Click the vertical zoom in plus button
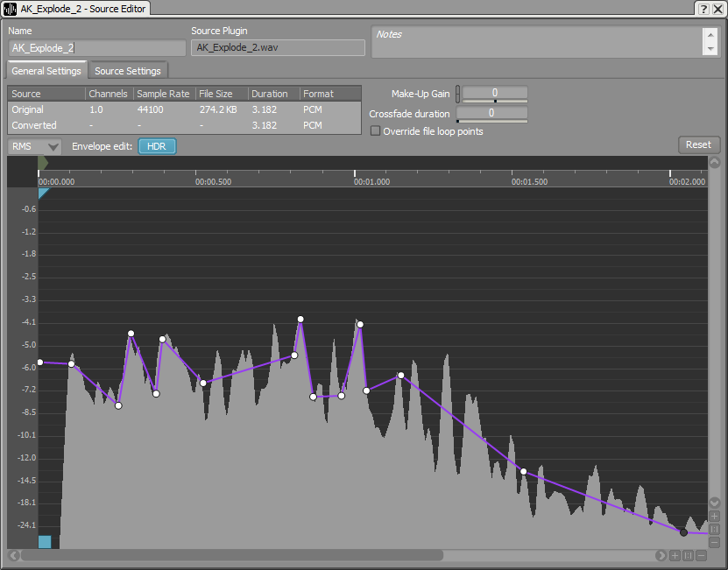The width and height of the screenshot is (728, 570). (x=715, y=517)
